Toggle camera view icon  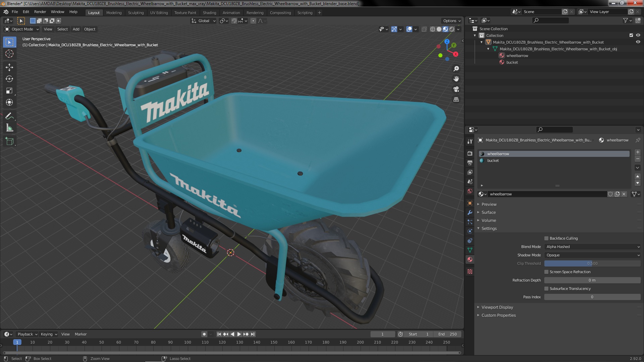pos(456,89)
